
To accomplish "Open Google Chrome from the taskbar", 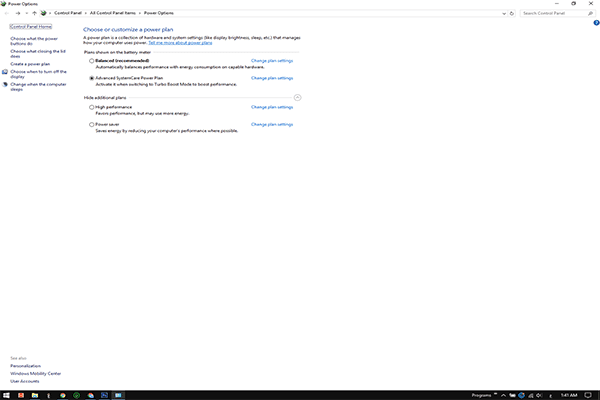I will pos(62,395).
